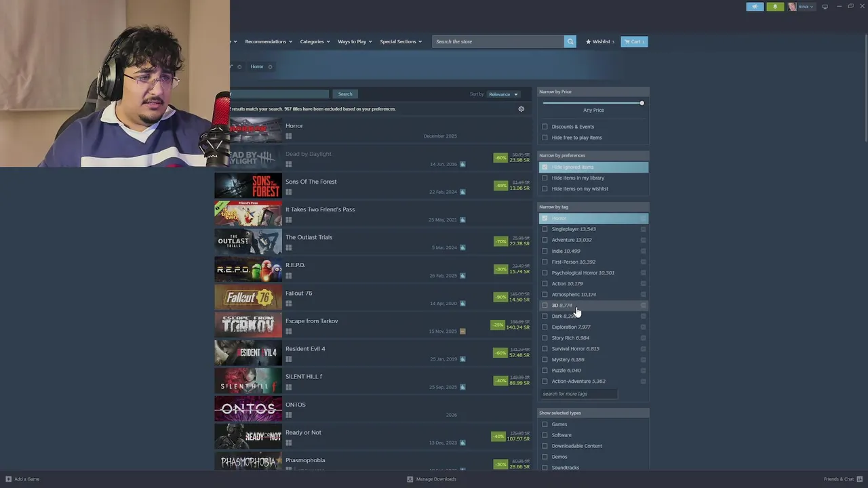Expand the Categories menu

tap(315, 41)
